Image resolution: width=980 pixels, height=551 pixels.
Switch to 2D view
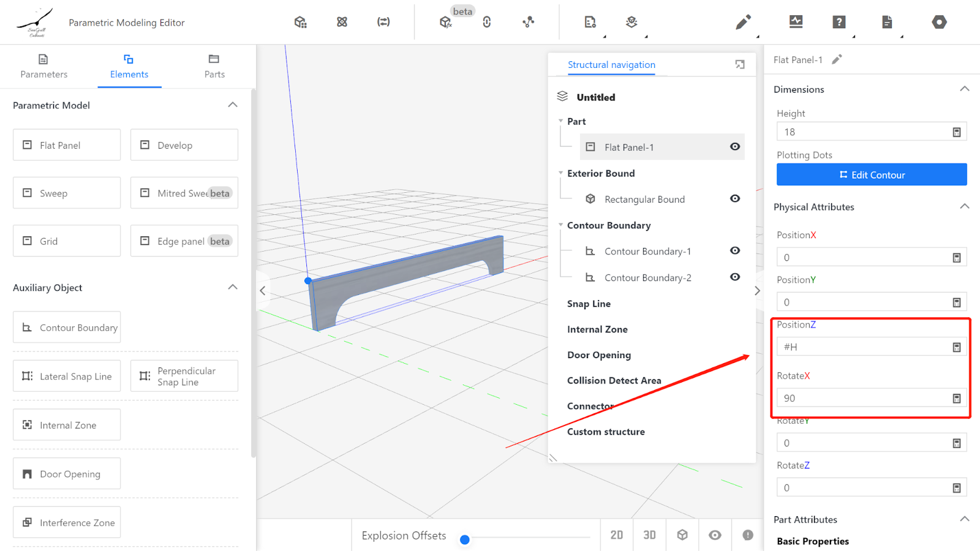pos(616,535)
